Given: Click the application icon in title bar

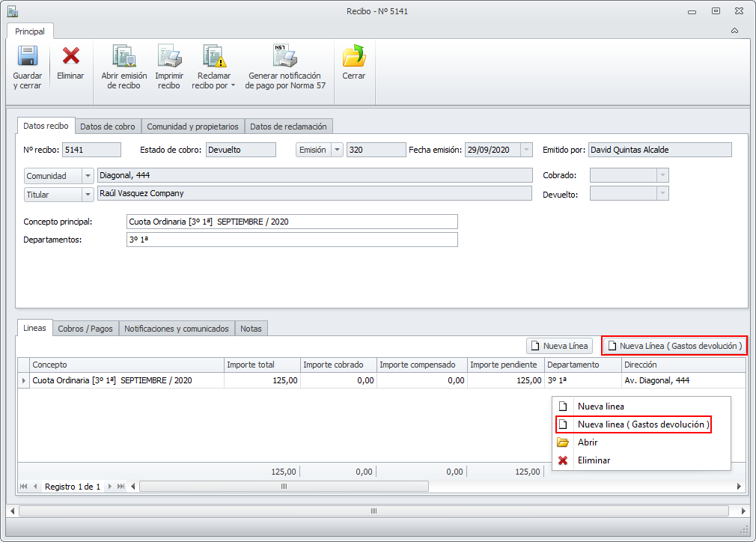Looking at the screenshot, I should 13,10.
